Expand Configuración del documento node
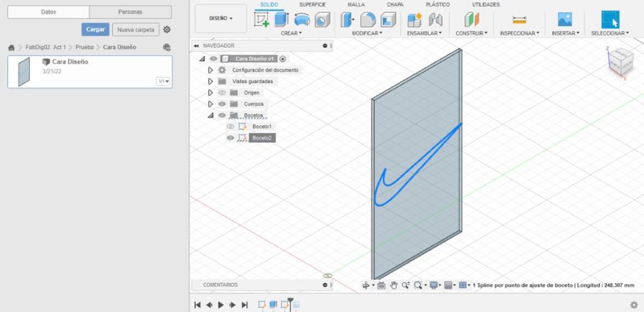 [x=211, y=70]
